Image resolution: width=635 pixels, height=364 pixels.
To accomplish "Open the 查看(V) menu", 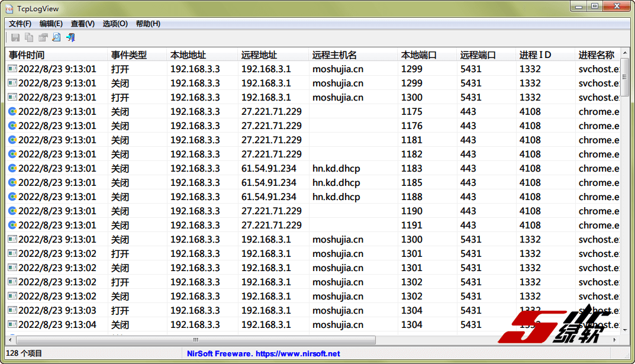I will click(82, 24).
